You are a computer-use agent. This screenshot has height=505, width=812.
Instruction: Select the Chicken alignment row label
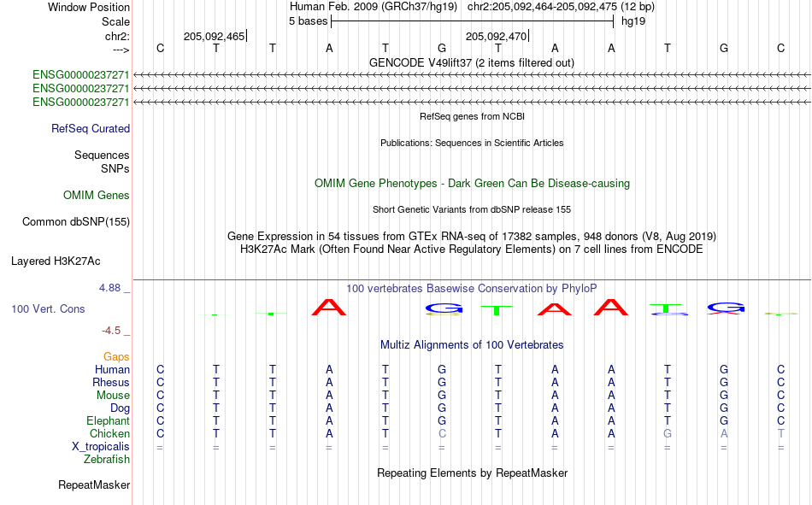pyautogui.click(x=109, y=433)
